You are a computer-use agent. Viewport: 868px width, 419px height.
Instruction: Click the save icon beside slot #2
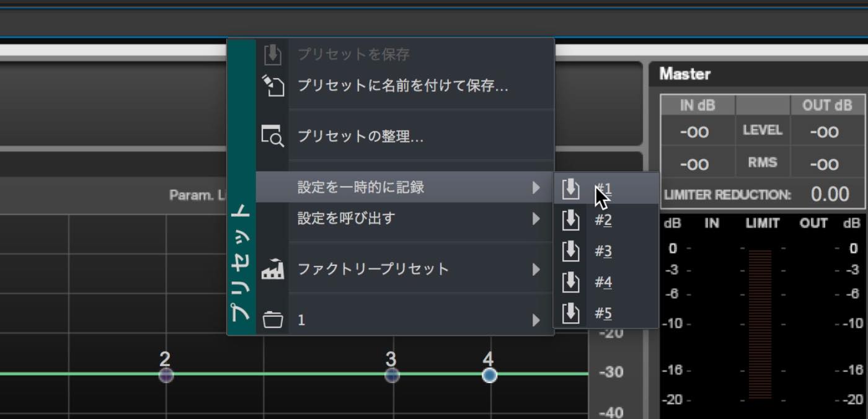(570, 219)
